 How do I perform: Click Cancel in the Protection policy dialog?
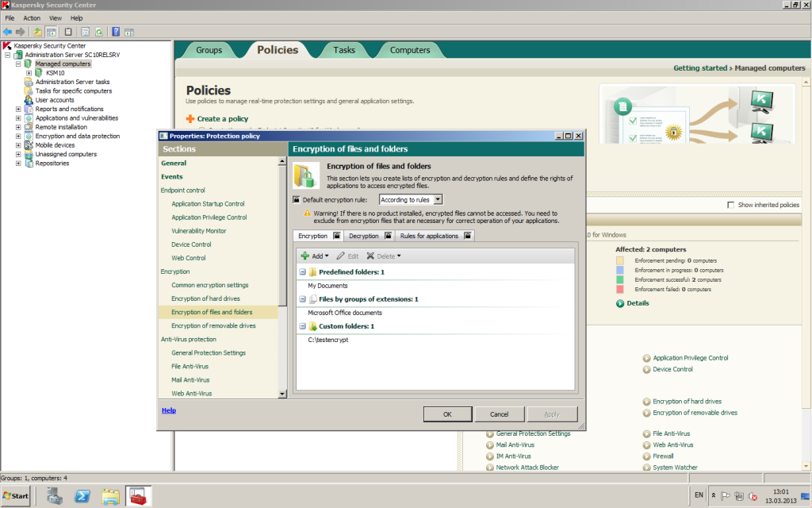tap(500, 414)
